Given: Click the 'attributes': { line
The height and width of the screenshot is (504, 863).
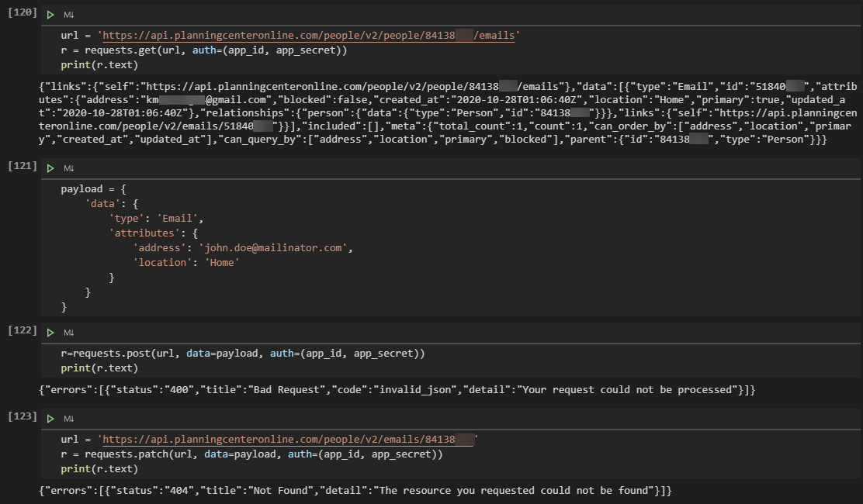Looking at the screenshot, I should 154,233.
